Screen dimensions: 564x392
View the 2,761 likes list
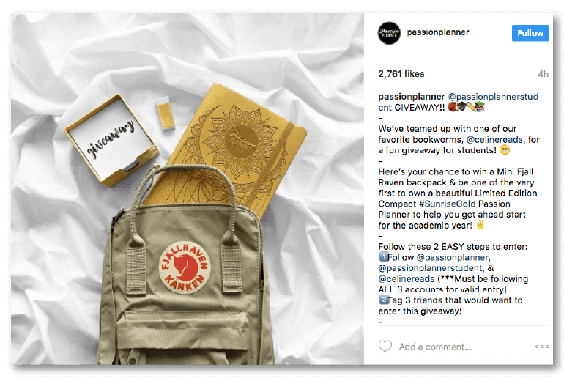pos(401,74)
